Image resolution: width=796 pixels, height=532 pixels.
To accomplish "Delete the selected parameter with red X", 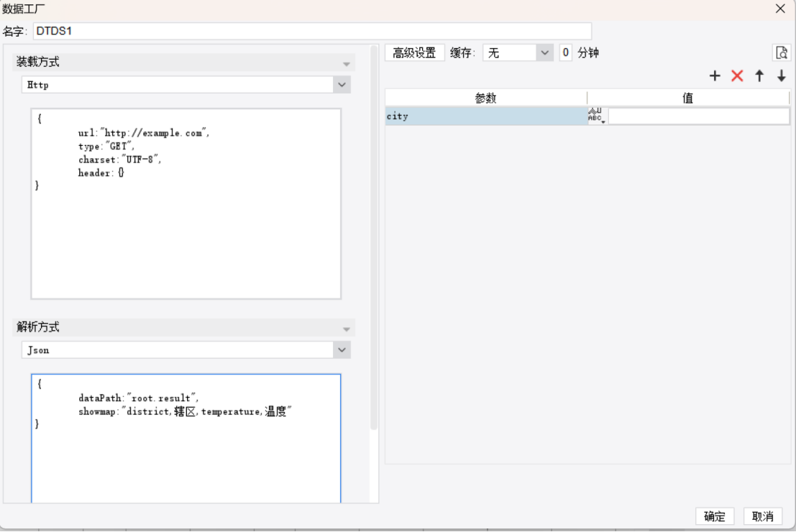I will 737,76.
